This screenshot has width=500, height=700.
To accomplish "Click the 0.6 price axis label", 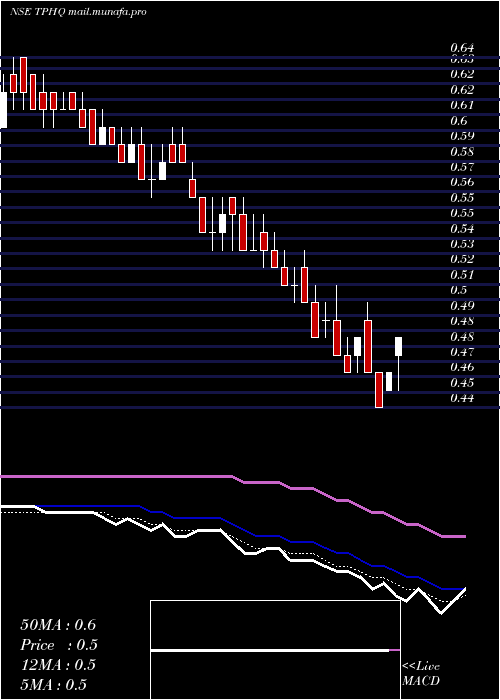I will click(458, 121).
